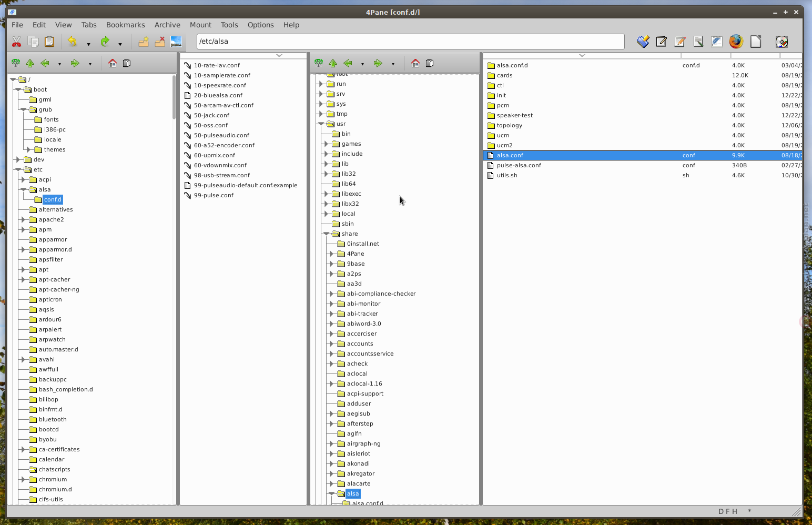Expand the games folder under usr
The width and height of the screenshot is (812, 525).
click(x=326, y=144)
